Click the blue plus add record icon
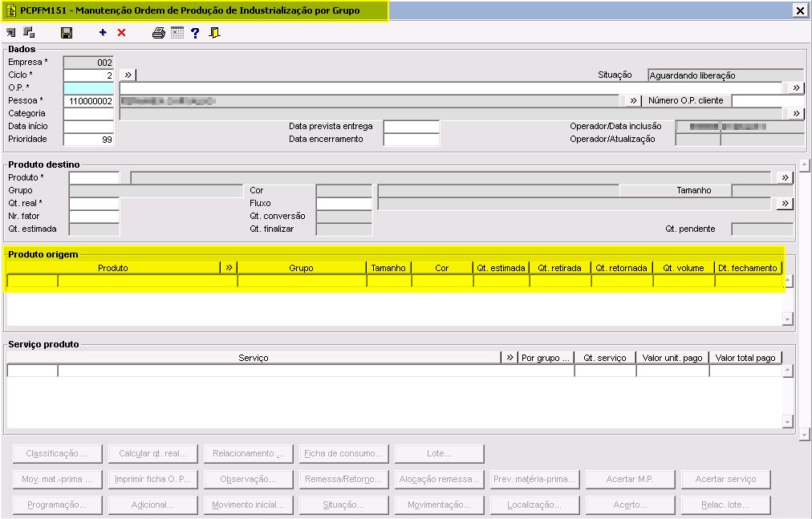The height and width of the screenshot is (519, 812). [x=103, y=32]
